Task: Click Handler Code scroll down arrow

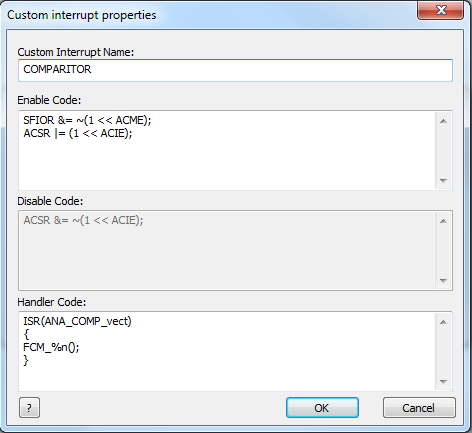Action: 443,382
